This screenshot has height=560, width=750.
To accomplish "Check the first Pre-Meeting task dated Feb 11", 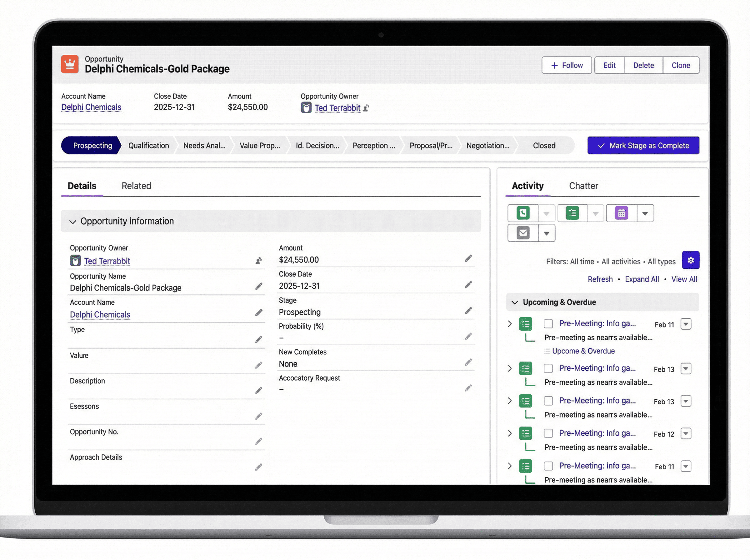I will point(548,324).
